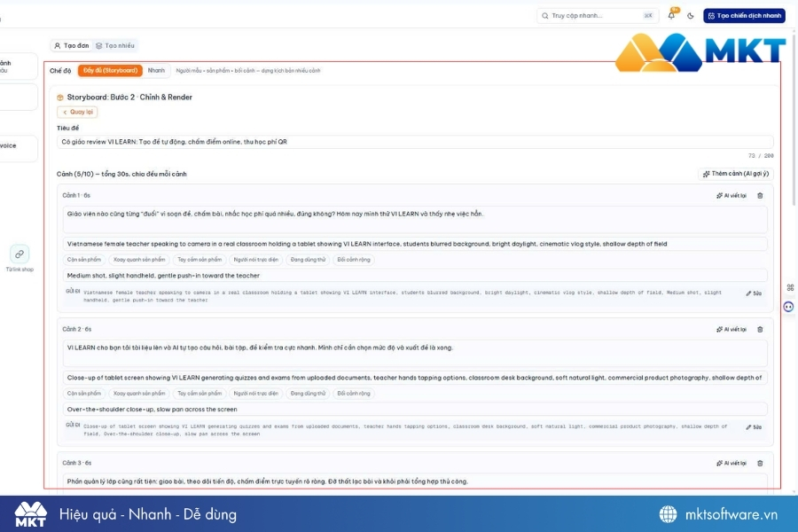This screenshot has height=532, width=798.
Task: Select Người nói trực diện tag in Cảnh 1
Action: (x=255, y=260)
